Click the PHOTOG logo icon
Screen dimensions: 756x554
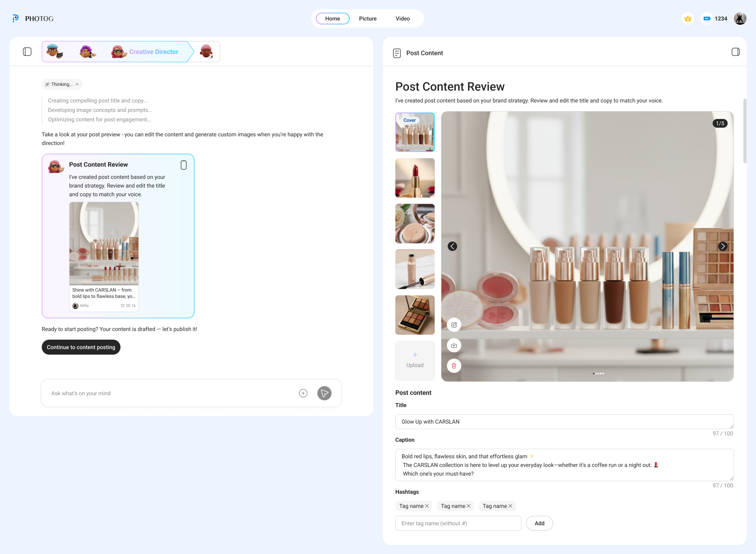click(15, 19)
